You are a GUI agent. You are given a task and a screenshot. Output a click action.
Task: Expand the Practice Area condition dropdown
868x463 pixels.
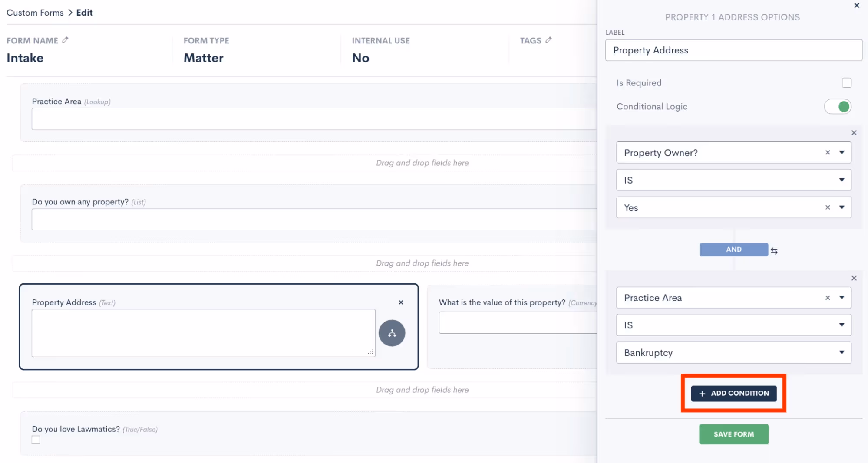coord(842,298)
